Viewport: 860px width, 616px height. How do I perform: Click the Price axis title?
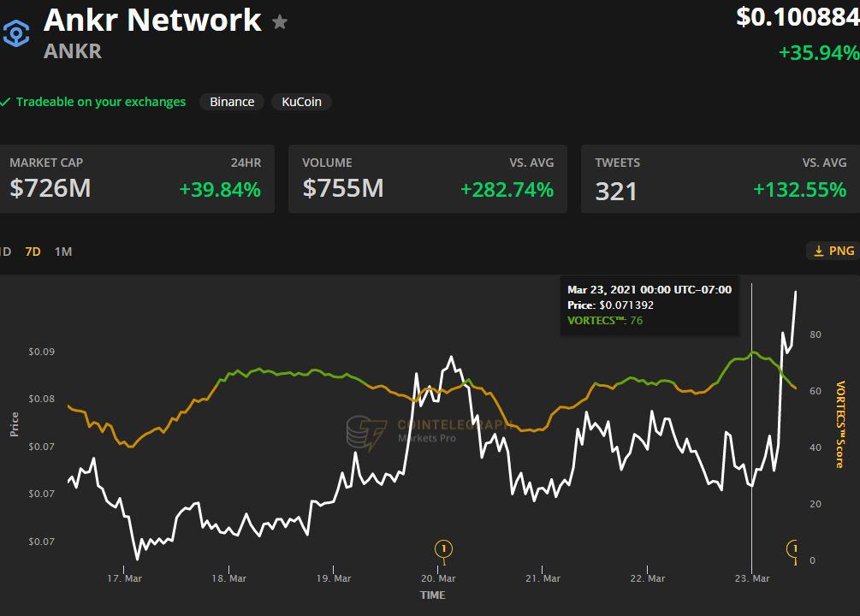point(15,424)
